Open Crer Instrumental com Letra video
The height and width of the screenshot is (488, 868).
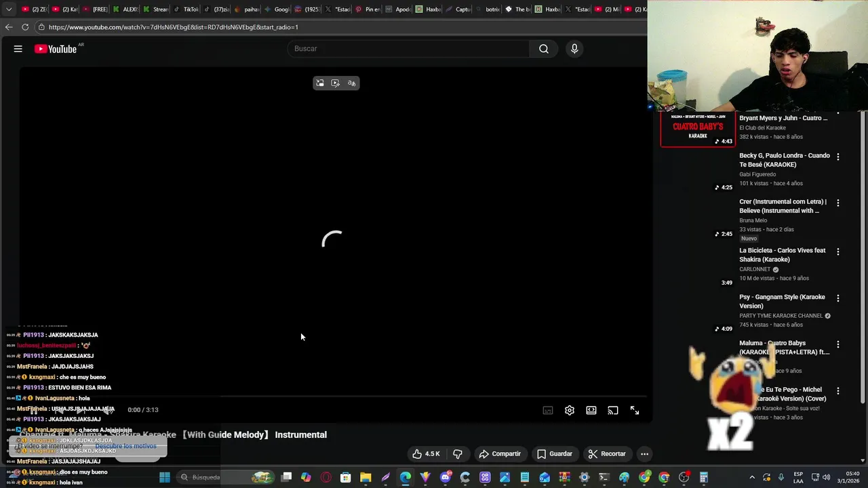pyautogui.click(x=783, y=206)
